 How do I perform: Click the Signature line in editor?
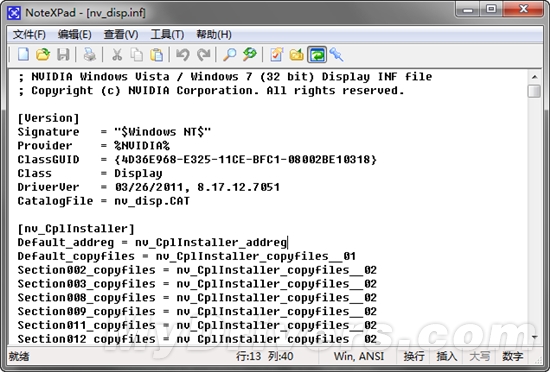click(x=114, y=132)
